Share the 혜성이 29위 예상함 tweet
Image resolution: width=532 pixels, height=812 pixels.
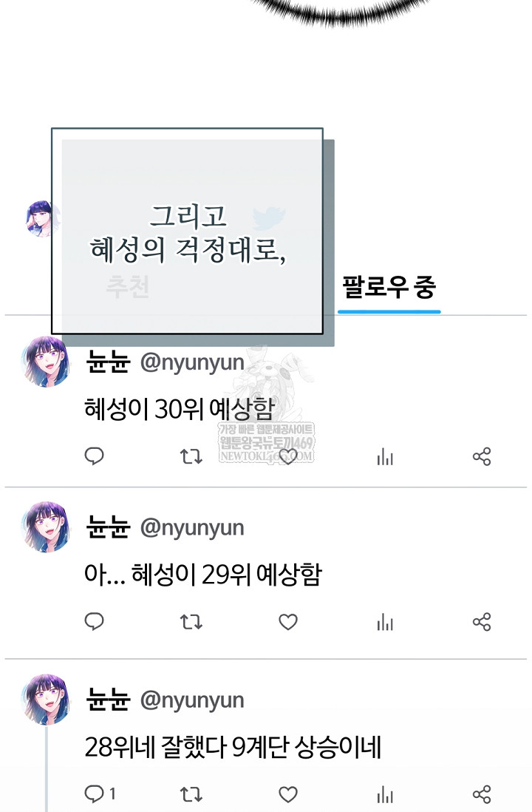[482, 622]
